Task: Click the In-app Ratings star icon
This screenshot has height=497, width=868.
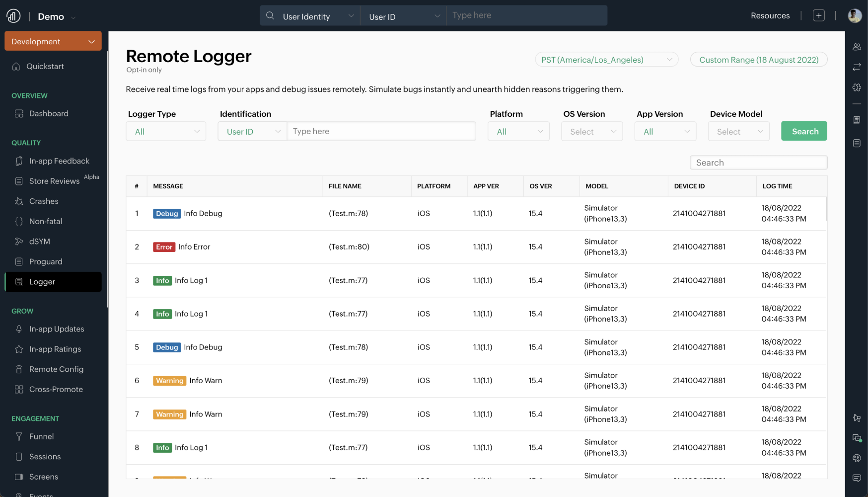Action: click(19, 349)
